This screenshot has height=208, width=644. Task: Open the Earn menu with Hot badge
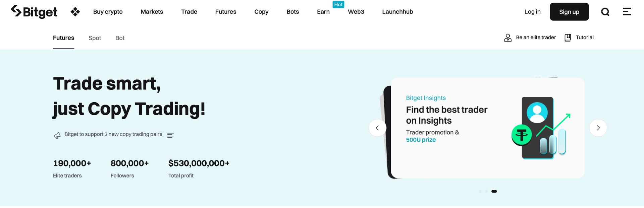(x=323, y=12)
